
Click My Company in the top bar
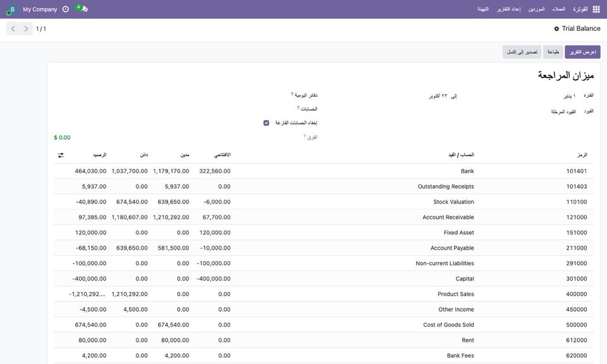tap(40, 9)
